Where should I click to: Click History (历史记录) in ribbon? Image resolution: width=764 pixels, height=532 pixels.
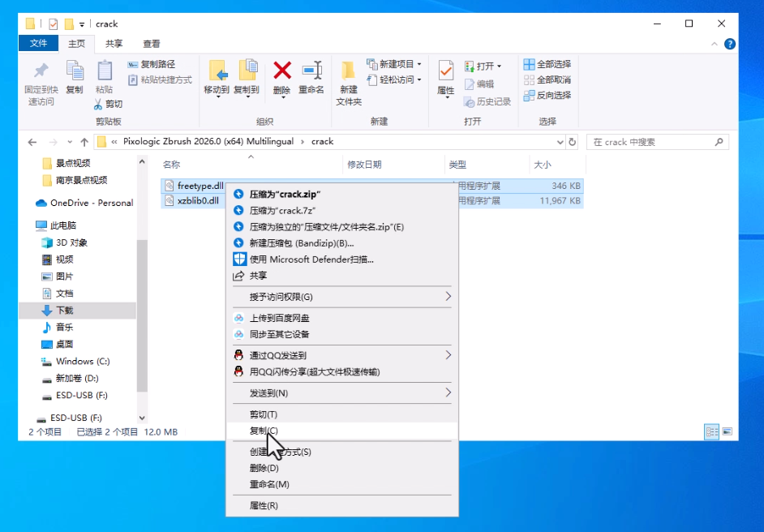click(487, 101)
